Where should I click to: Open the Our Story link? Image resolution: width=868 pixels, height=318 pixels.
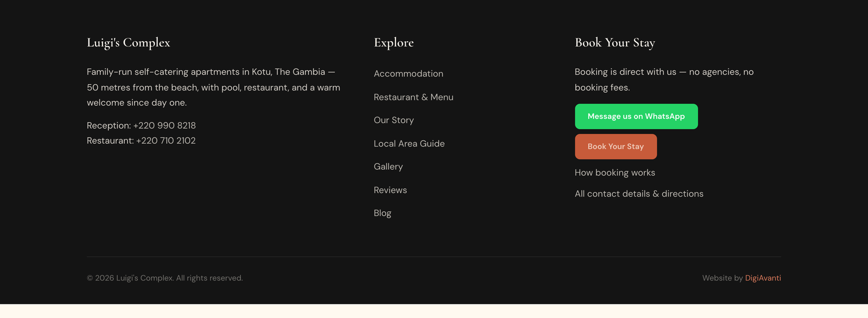tap(394, 120)
